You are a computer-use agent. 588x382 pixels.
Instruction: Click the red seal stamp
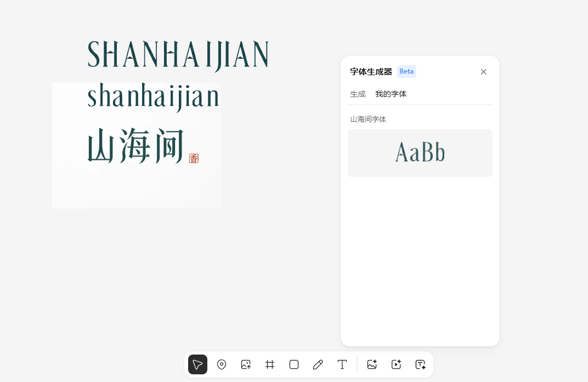tap(194, 158)
